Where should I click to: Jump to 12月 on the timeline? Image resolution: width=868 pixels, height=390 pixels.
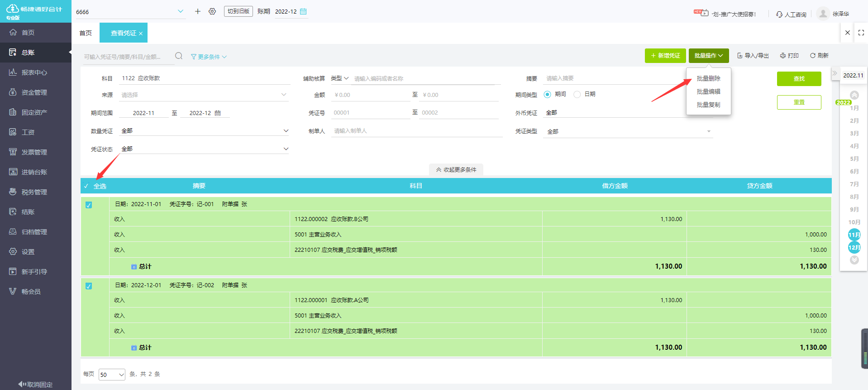click(x=854, y=247)
